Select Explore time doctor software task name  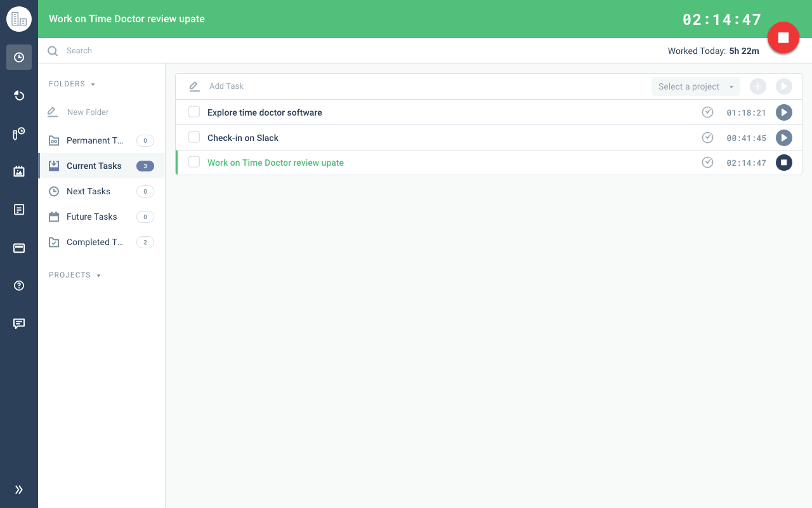[x=265, y=112]
